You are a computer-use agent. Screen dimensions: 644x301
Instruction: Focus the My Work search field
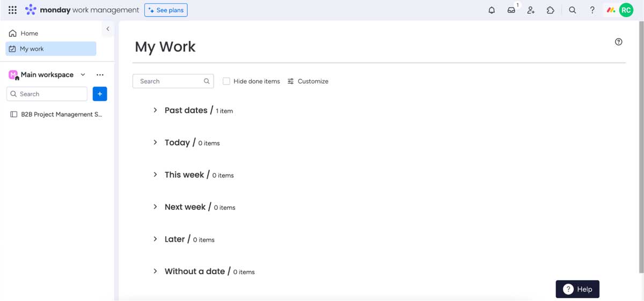click(x=173, y=81)
